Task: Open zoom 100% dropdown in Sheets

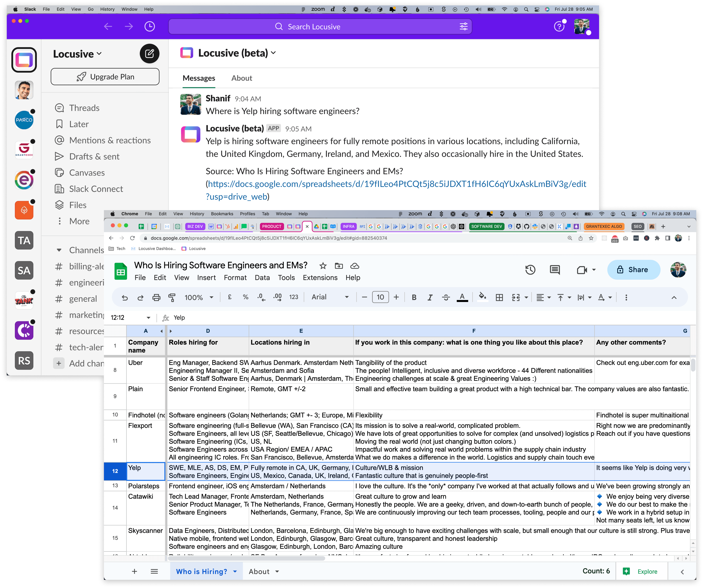Action: tap(199, 297)
